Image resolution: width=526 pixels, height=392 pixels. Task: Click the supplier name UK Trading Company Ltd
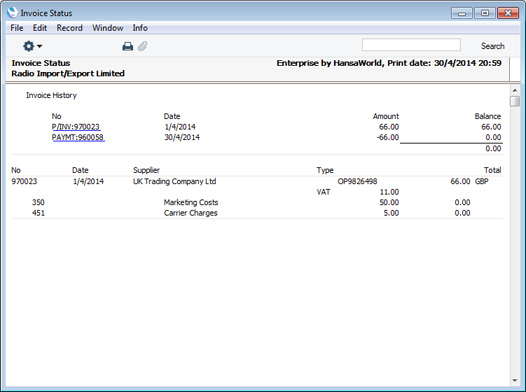pos(174,181)
